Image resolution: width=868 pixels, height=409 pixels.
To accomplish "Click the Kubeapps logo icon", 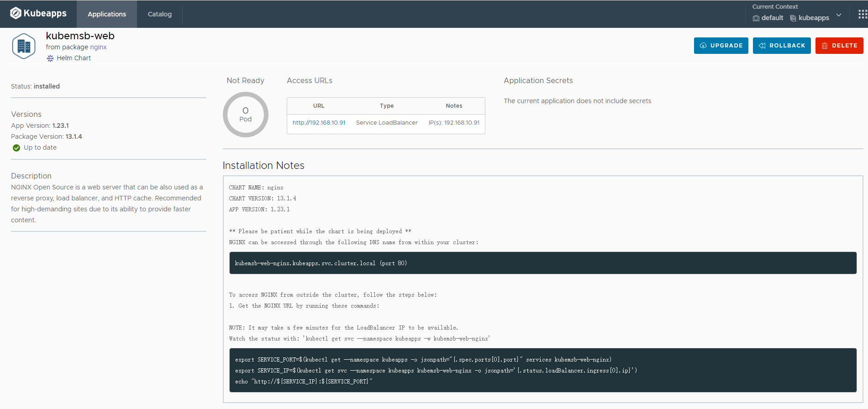I will 16,13.
